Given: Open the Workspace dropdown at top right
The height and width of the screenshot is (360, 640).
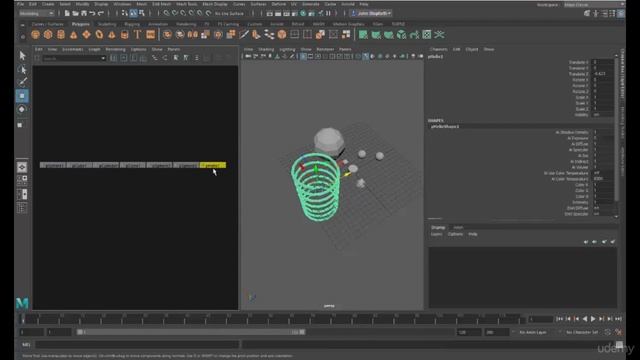Looking at the screenshot, I should point(593,5).
